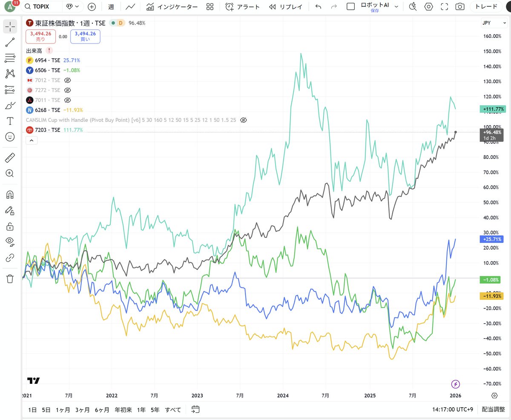Show hidden 7011 TSE series

(x=67, y=100)
